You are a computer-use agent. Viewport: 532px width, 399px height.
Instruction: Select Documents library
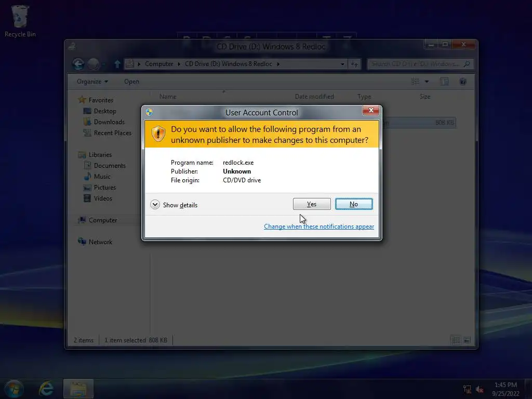[x=110, y=166]
